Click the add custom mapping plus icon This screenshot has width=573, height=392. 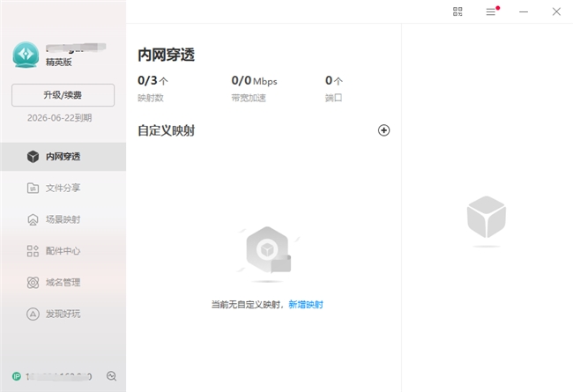pyautogui.click(x=383, y=130)
